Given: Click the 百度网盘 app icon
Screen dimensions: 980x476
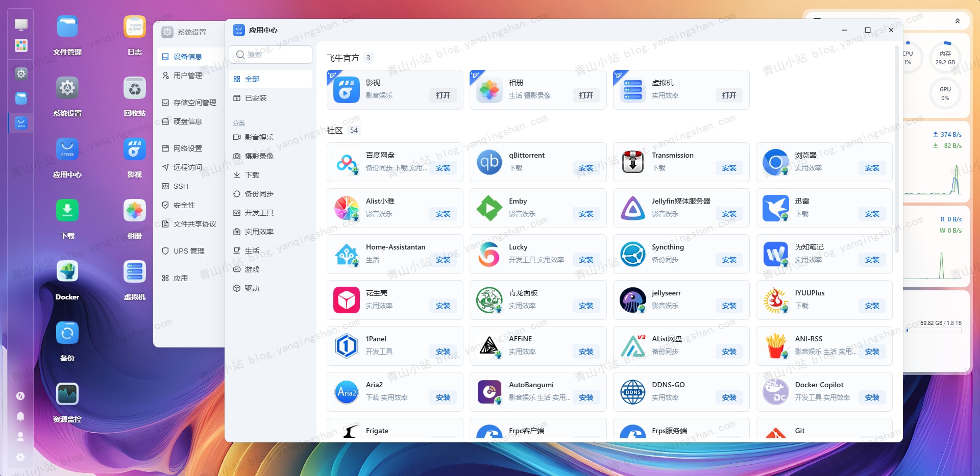Looking at the screenshot, I should coord(347,162).
